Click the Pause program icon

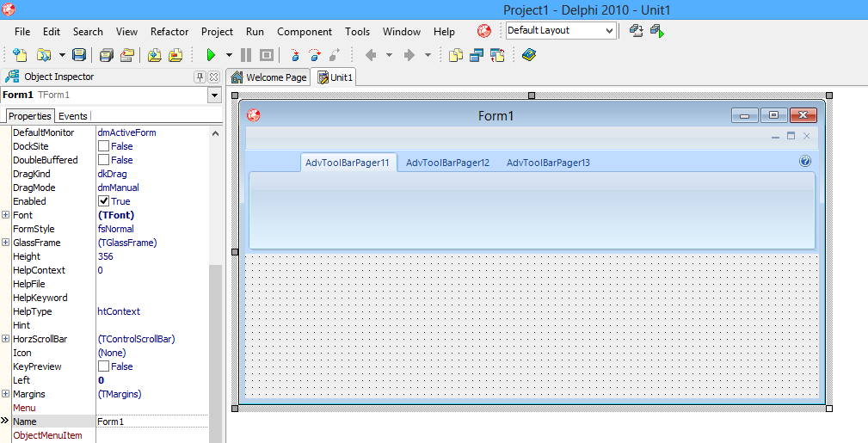tap(246, 55)
